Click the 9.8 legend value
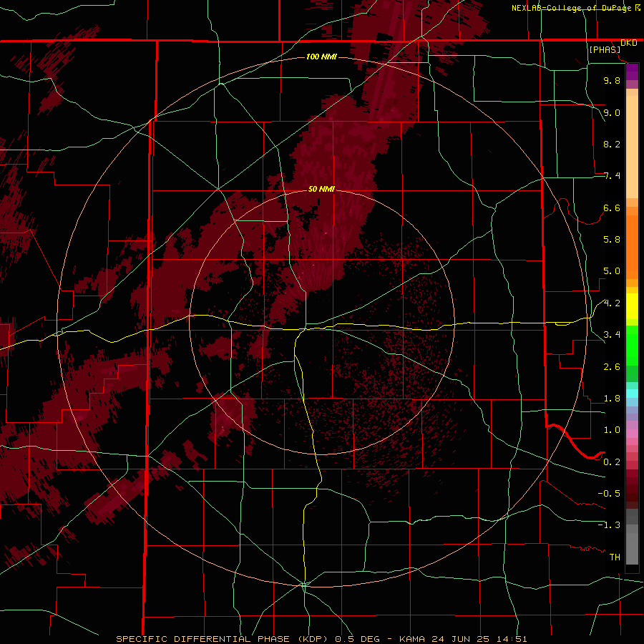This screenshot has width=644, height=644. 612,80
